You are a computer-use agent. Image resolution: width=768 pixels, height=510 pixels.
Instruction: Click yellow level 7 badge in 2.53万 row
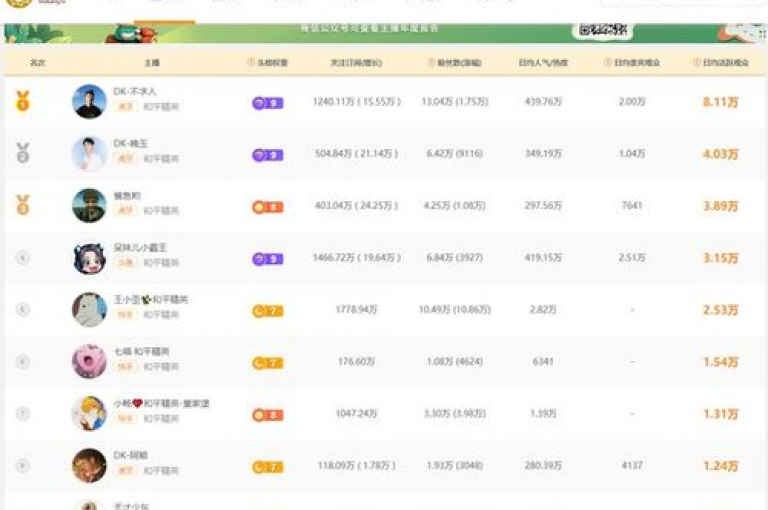point(267,311)
